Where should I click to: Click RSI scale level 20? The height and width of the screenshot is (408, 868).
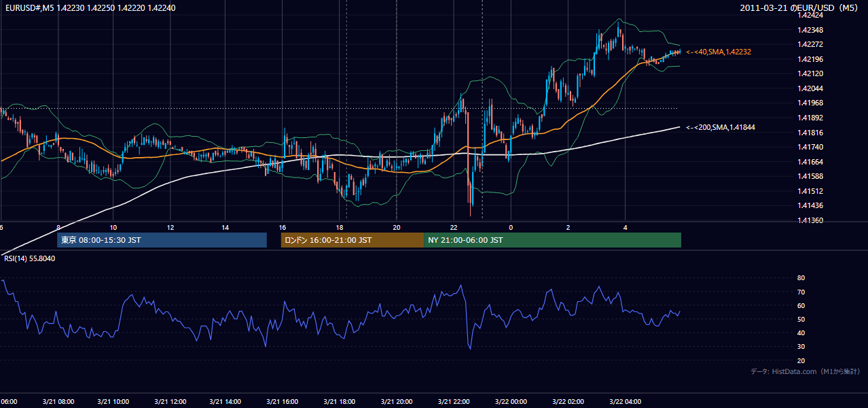(801, 360)
